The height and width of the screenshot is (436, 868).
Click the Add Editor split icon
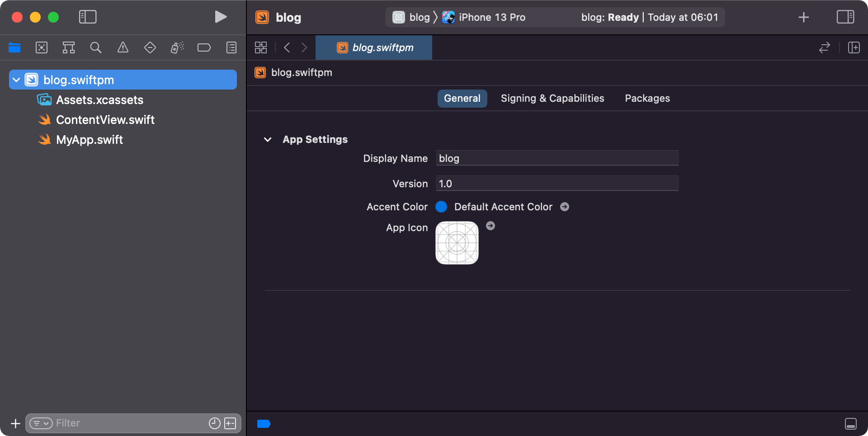[x=854, y=47]
